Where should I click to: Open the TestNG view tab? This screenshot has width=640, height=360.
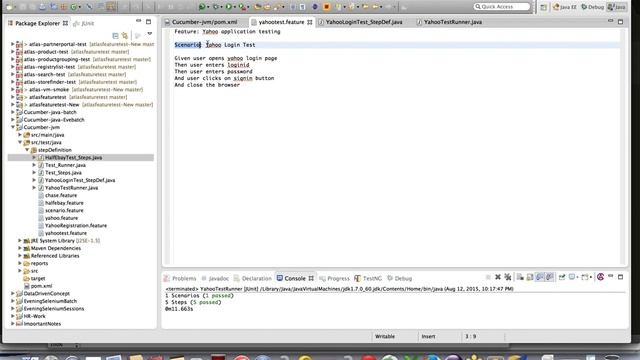pyautogui.click(x=368, y=278)
